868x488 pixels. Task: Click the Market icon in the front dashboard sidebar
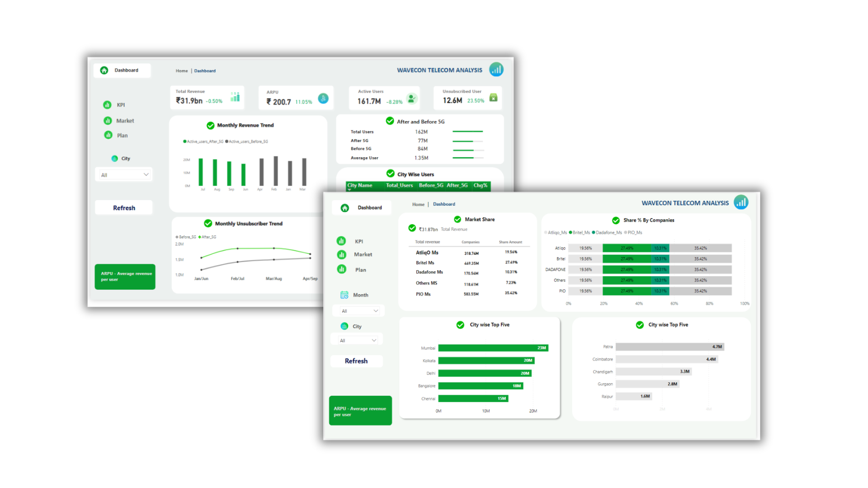(x=341, y=255)
